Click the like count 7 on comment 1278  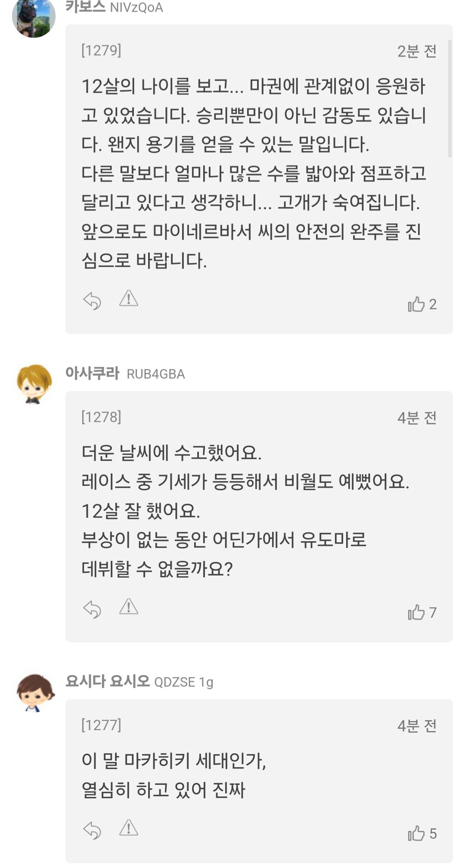(433, 613)
